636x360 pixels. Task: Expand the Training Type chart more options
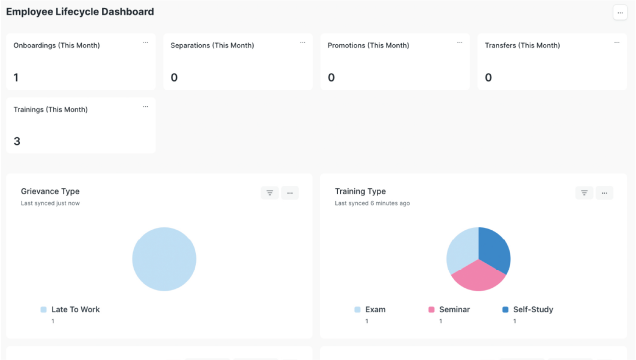(x=604, y=193)
